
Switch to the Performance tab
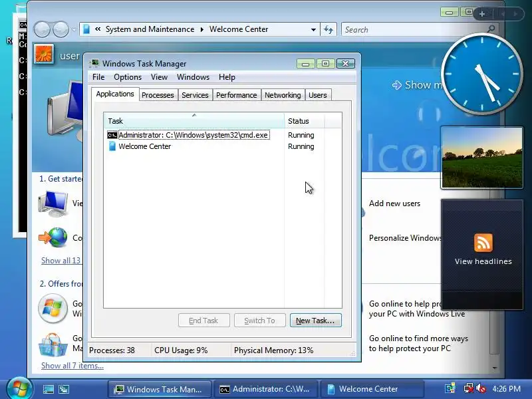click(x=237, y=95)
